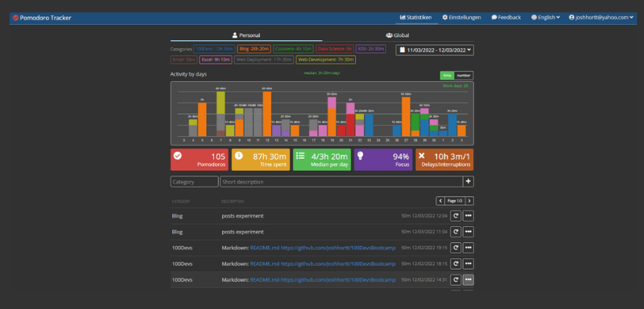The width and height of the screenshot is (644, 309).
Task: Open the joshhortt@yahoo.com account menu
Action: click(601, 18)
